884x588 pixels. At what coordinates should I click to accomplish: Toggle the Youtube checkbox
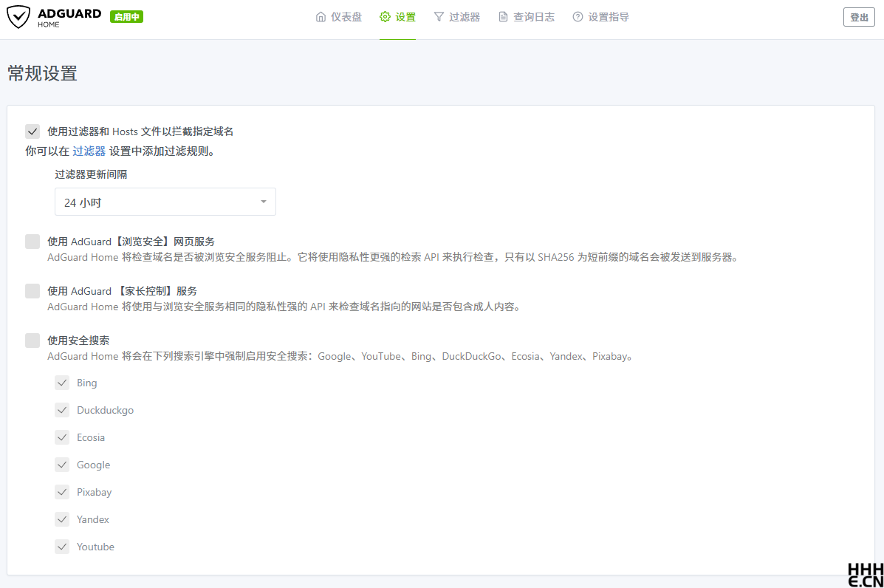[x=62, y=547]
